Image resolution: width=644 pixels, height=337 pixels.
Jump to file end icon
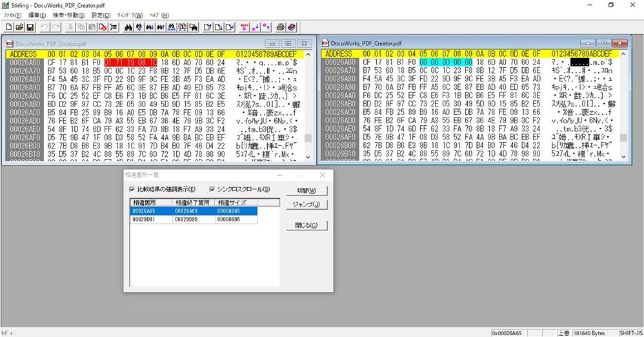coord(219,27)
